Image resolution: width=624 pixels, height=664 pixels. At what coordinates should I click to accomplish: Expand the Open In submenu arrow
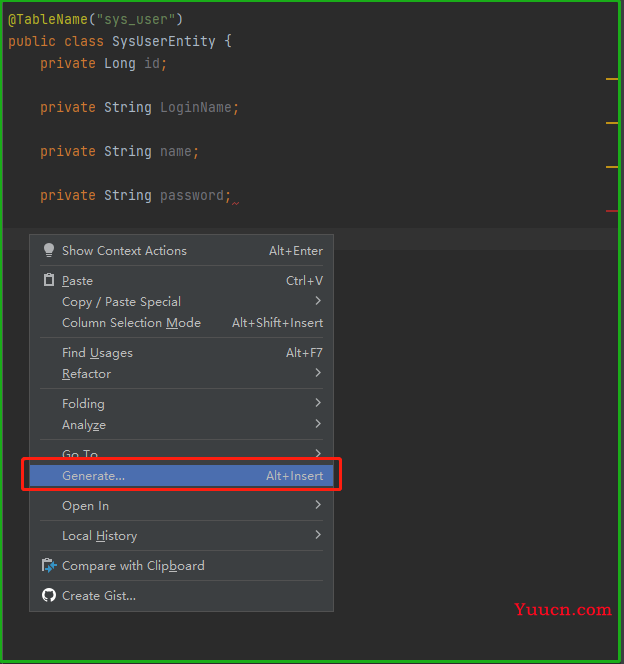click(x=318, y=505)
